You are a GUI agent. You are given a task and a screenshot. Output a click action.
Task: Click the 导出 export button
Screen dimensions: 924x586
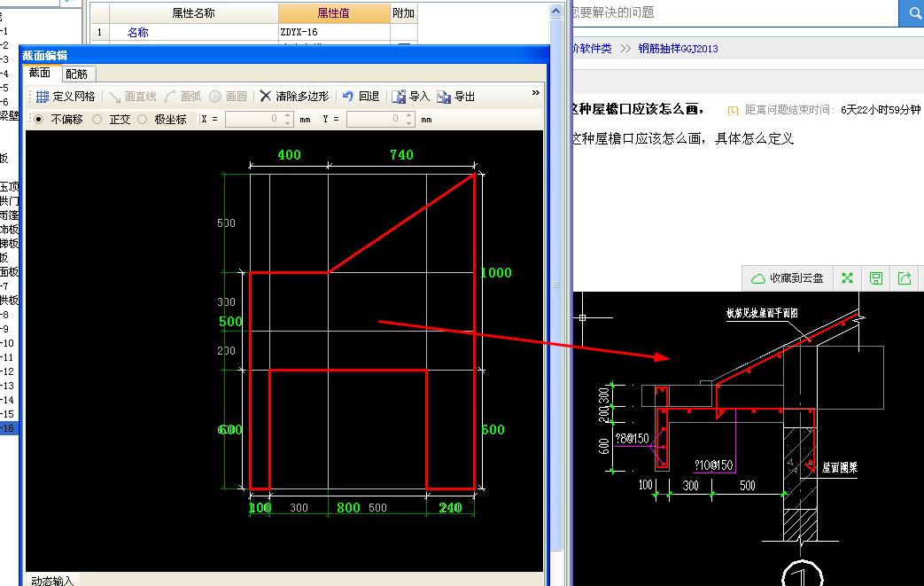click(x=456, y=96)
